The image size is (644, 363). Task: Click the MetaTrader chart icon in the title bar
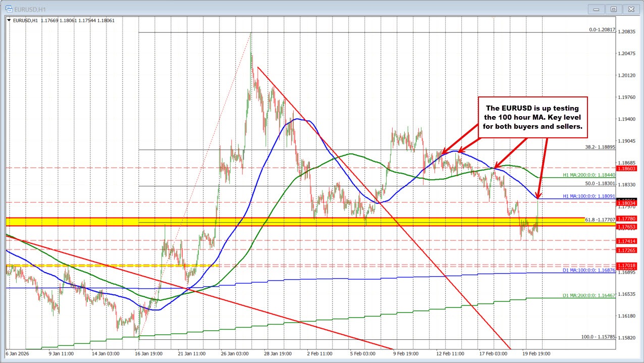[x=9, y=9]
